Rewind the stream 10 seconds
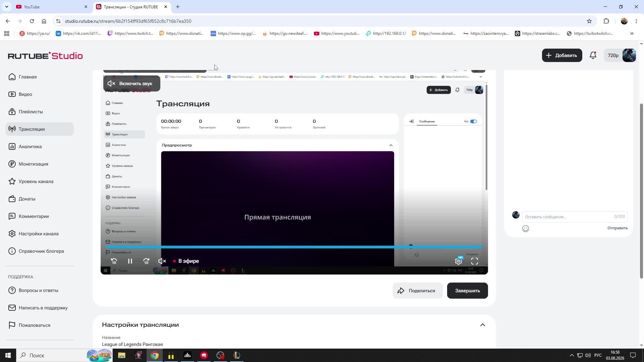This screenshot has width=644, height=362. pos(114,261)
